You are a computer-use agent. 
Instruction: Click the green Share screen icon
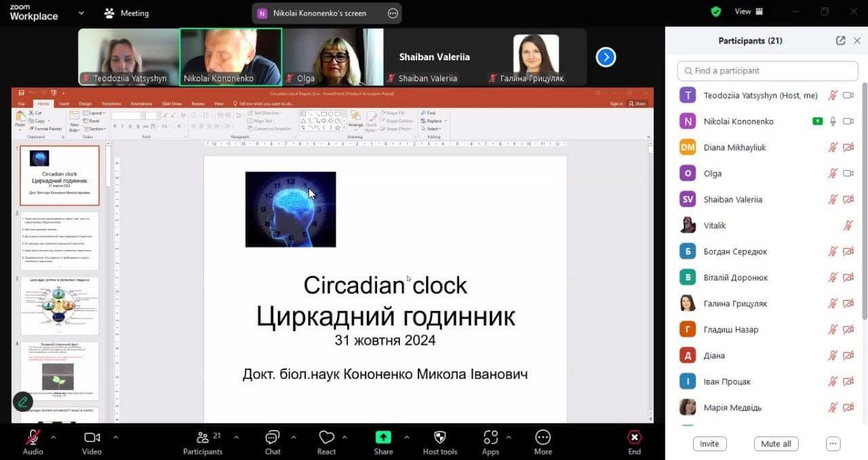click(383, 438)
